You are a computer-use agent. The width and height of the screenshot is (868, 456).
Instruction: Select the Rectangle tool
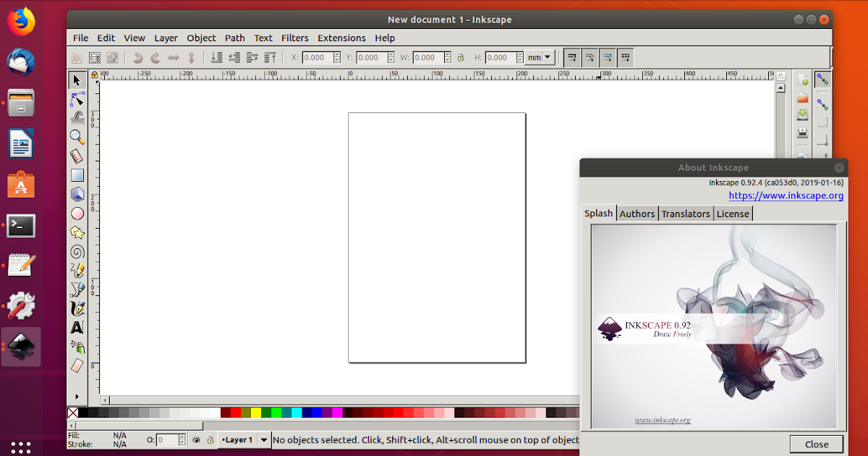pyautogui.click(x=77, y=174)
